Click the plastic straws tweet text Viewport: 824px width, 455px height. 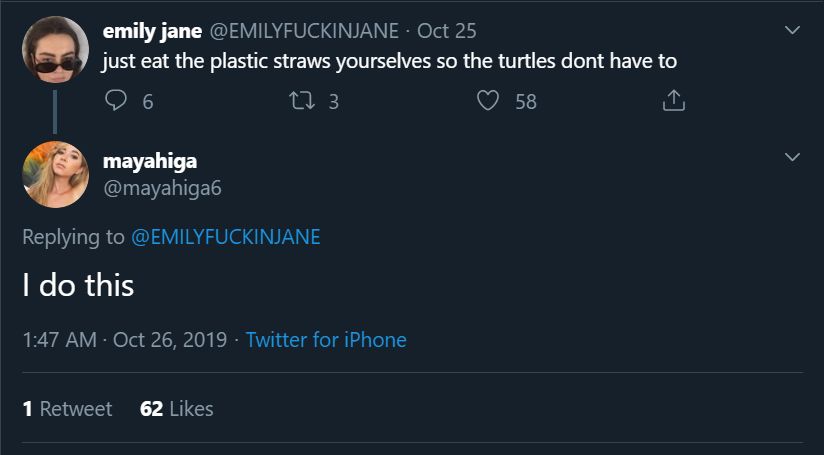(x=389, y=61)
